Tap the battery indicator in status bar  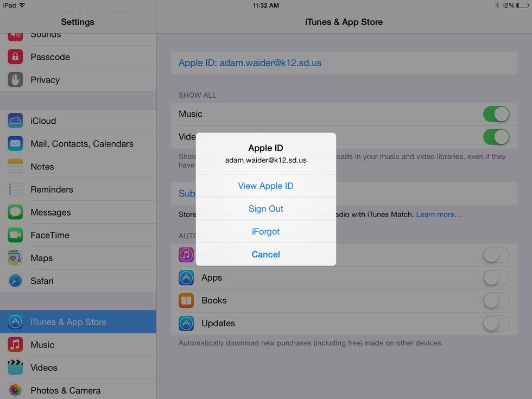[x=522, y=5]
